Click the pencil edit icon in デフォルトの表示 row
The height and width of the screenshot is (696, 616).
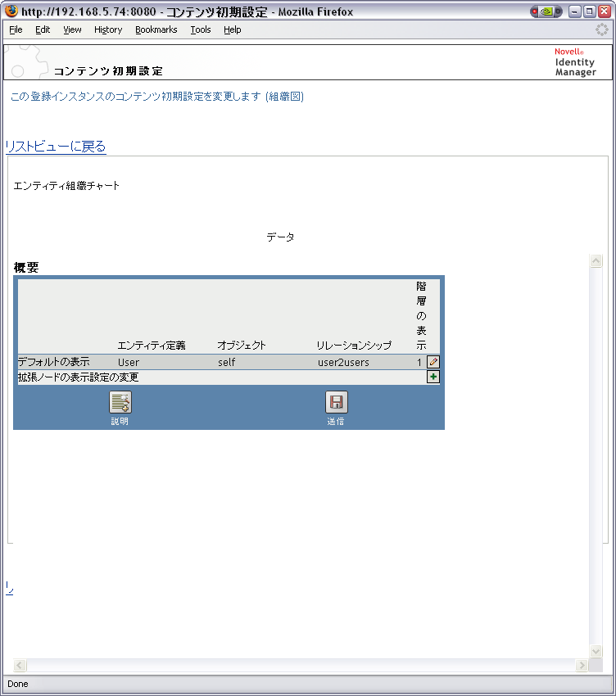[433, 362]
